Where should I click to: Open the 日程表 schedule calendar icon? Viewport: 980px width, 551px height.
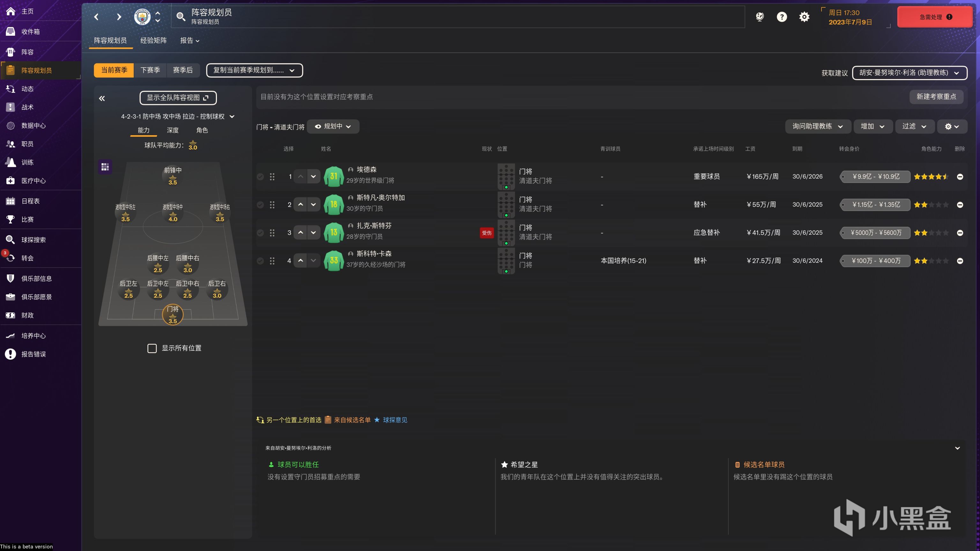[x=11, y=201]
